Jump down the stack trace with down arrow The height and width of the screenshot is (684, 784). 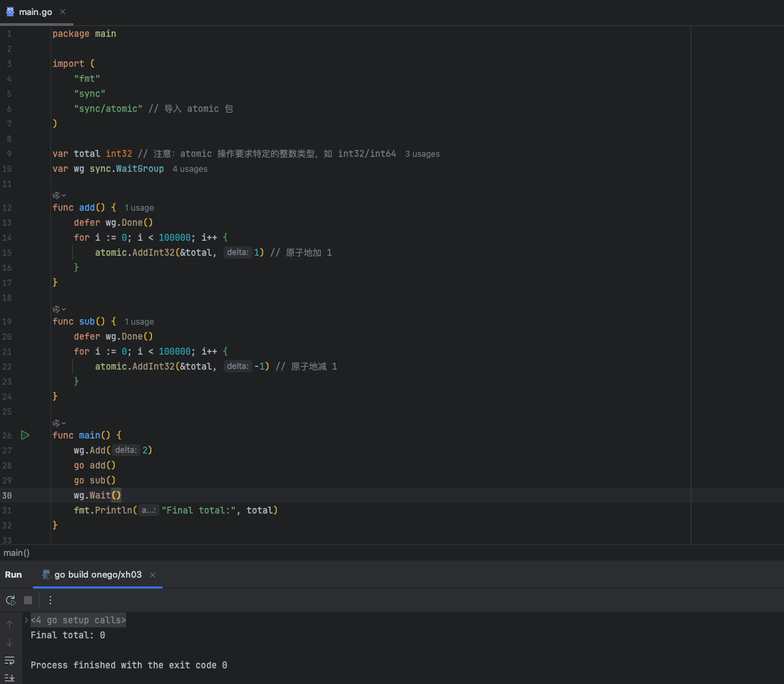tap(10, 642)
